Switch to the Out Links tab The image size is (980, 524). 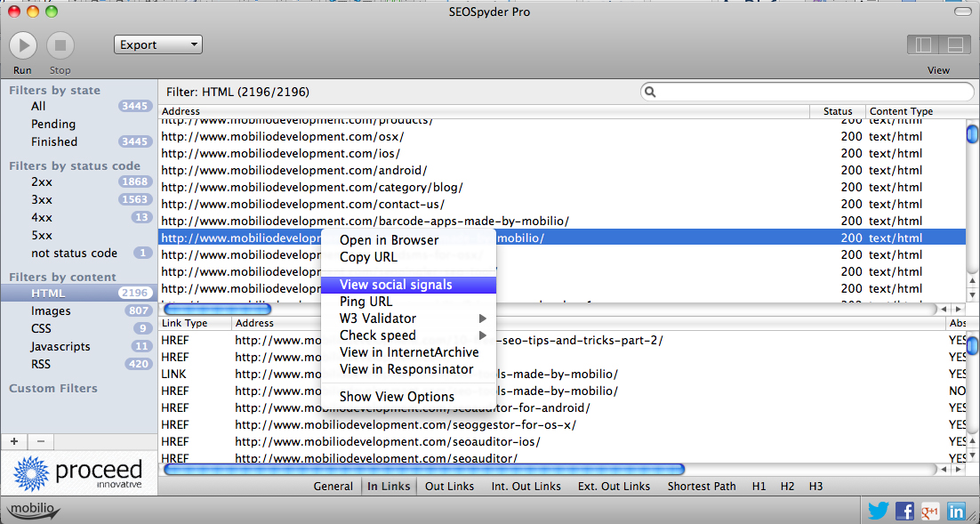(x=449, y=486)
